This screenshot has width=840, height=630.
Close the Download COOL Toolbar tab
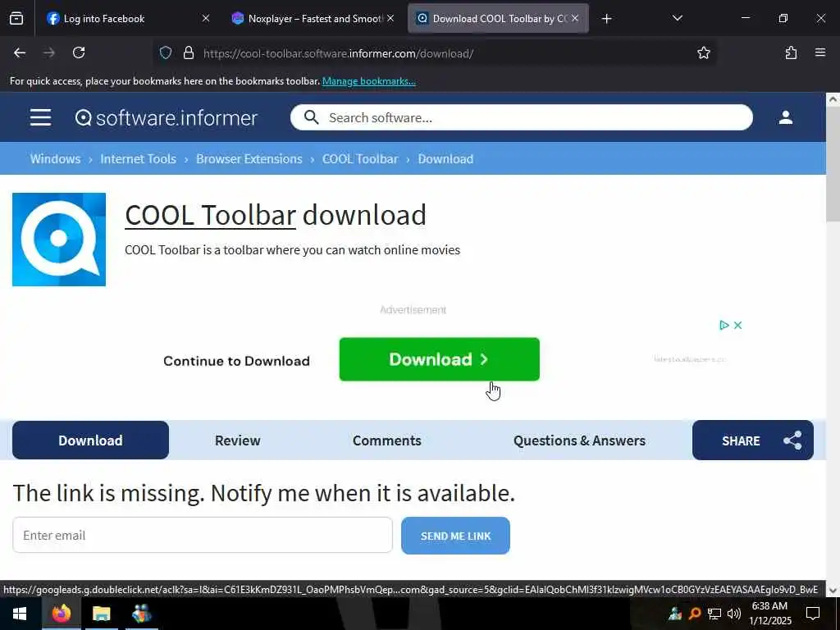[575, 19]
